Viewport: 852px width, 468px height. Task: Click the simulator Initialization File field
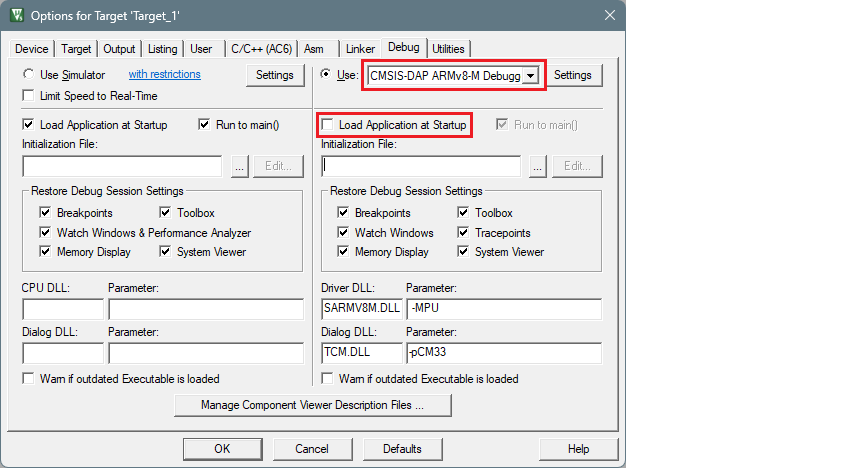(122, 166)
